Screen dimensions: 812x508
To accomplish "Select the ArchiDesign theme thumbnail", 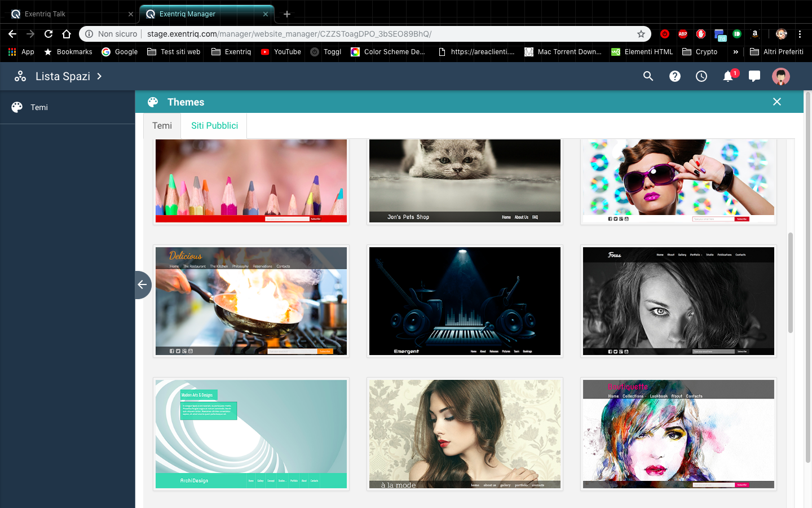I will [x=251, y=433].
